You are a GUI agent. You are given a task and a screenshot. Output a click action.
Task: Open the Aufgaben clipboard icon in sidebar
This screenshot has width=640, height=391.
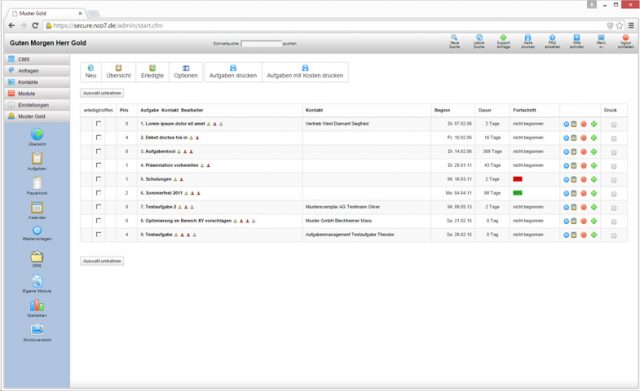[37, 158]
